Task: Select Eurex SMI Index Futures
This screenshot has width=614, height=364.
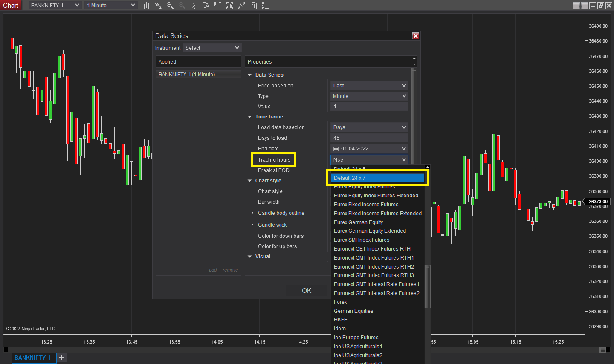Action: pos(378,240)
